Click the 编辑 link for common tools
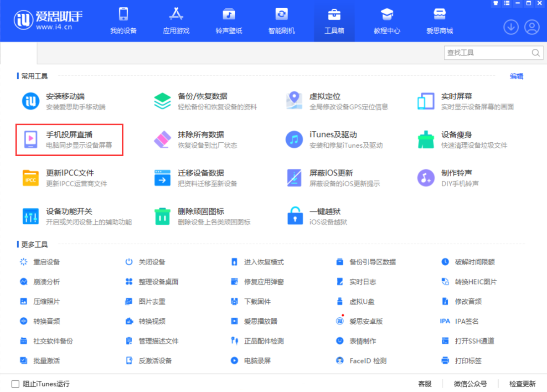This screenshot has height=392, width=547. point(516,76)
